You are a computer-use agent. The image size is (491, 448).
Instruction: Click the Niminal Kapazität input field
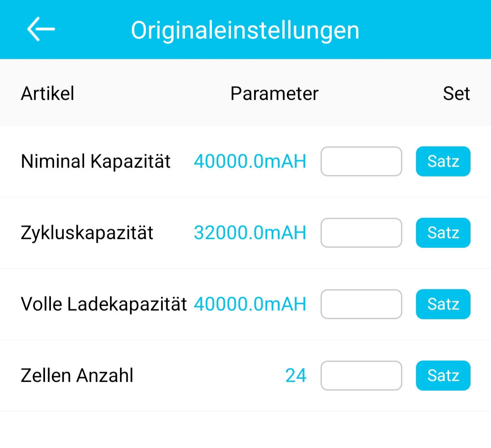(361, 161)
